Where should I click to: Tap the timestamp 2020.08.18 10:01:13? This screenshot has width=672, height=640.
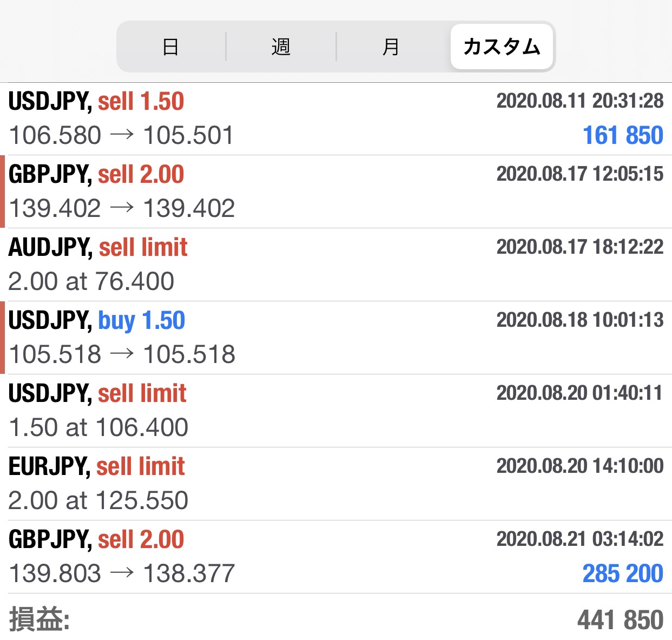[580, 320]
